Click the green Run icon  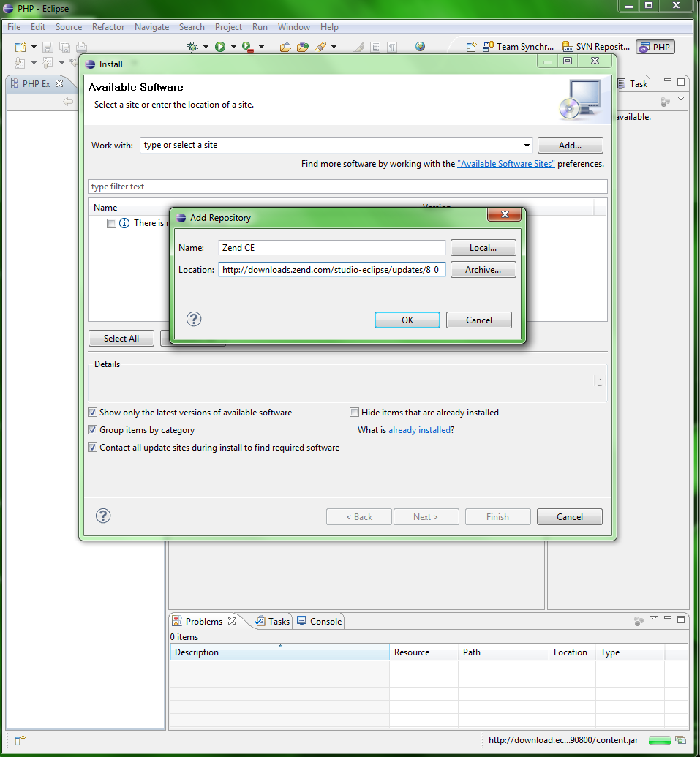point(220,47)
